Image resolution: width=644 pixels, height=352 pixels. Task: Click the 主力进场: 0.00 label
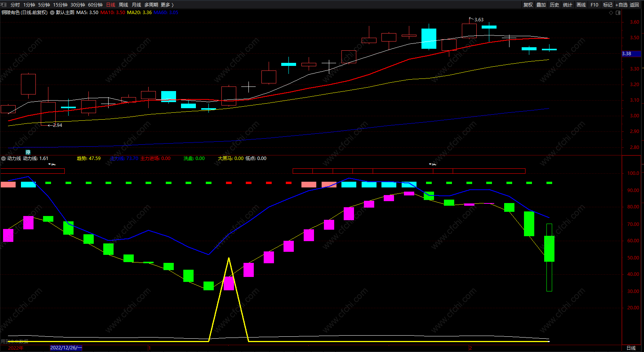[x=155, y=158]
